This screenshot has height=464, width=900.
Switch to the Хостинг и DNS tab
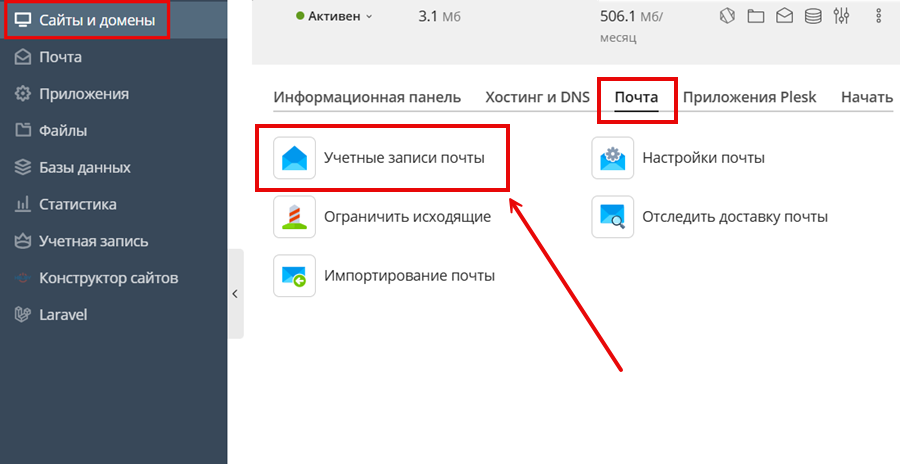[537, 97]
